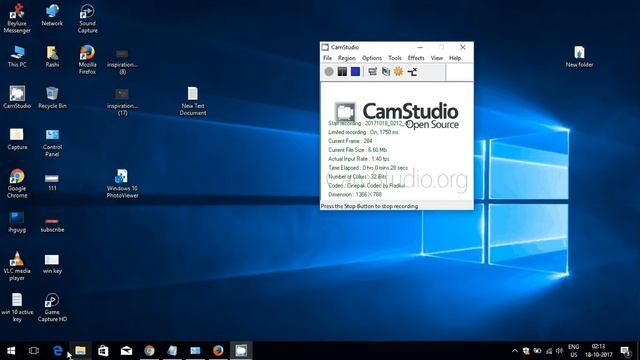Select the desktop item named 111
This screenshot has width=640, height=360.
pyautogui.click(x=52, y=182)
